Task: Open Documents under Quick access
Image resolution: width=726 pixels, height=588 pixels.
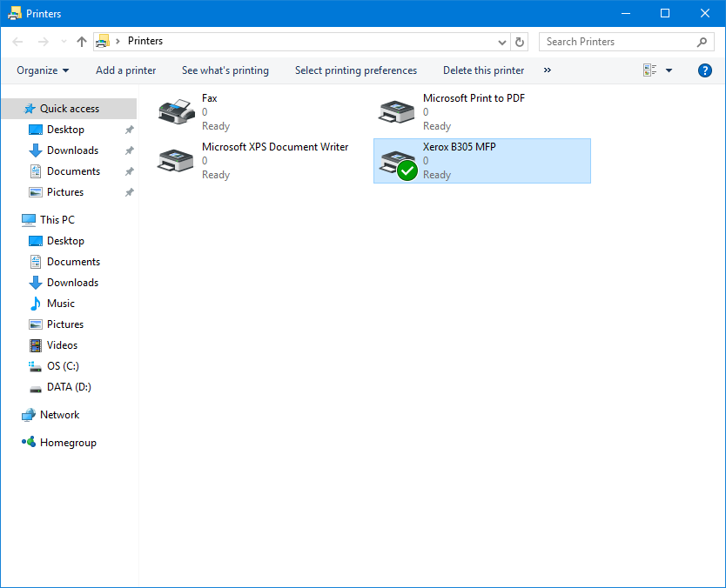Action: [74, 171]
